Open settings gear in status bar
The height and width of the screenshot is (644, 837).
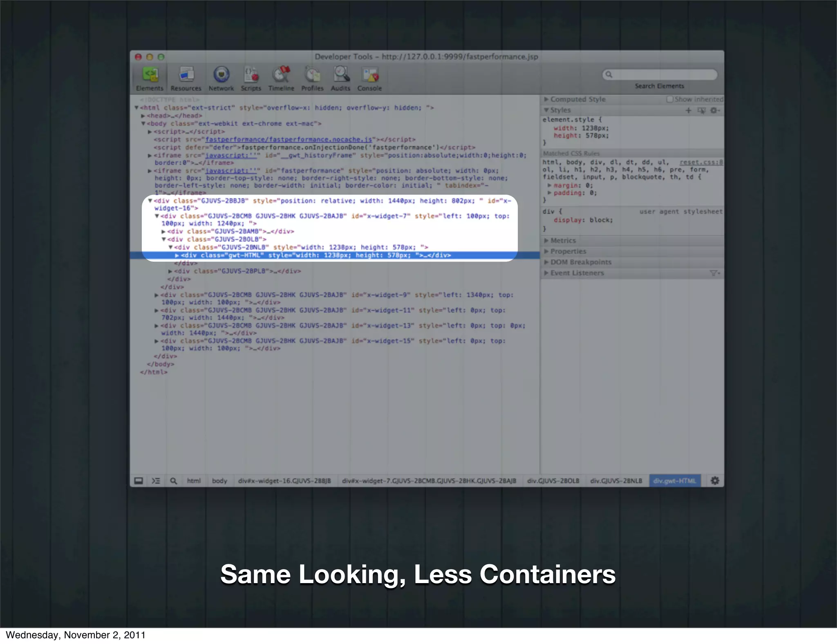715,481
